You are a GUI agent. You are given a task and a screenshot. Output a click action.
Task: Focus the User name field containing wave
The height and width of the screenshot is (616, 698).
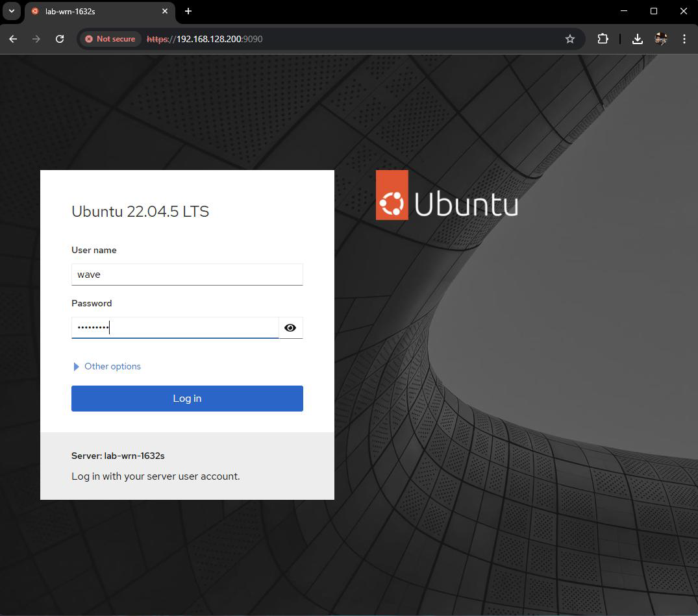(187, 275)
